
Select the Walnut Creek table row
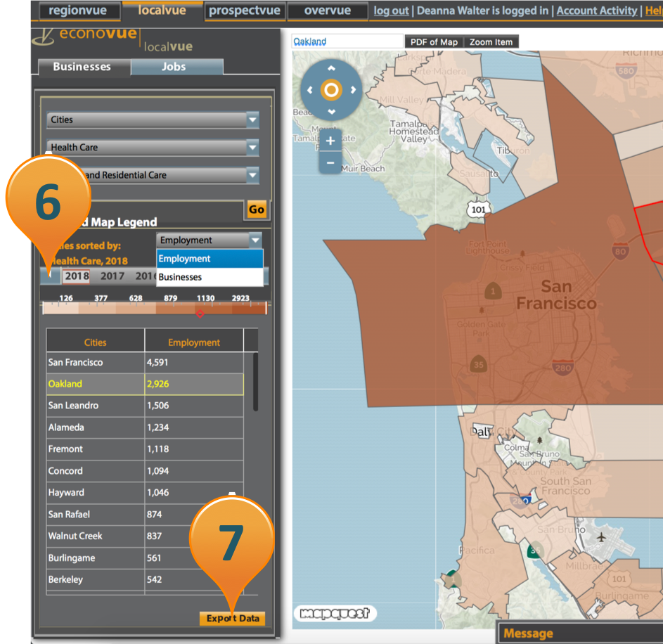coord(145,536)
